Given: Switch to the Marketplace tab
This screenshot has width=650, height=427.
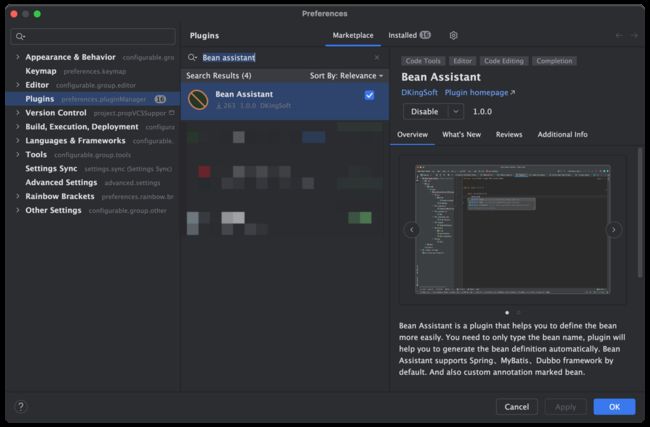Looking at the screenshot, I should tap(353, 36).
